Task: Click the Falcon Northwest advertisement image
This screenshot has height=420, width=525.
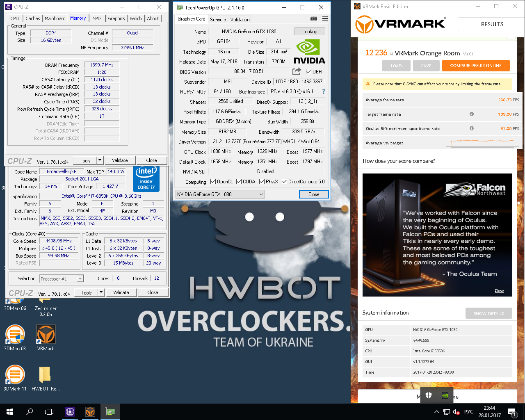Action: 437,235
